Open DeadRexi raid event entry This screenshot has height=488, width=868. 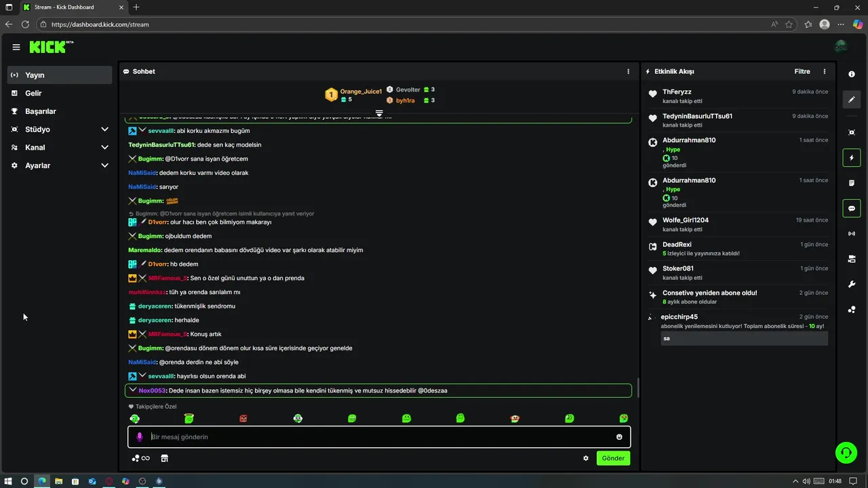tap(738, 249)
